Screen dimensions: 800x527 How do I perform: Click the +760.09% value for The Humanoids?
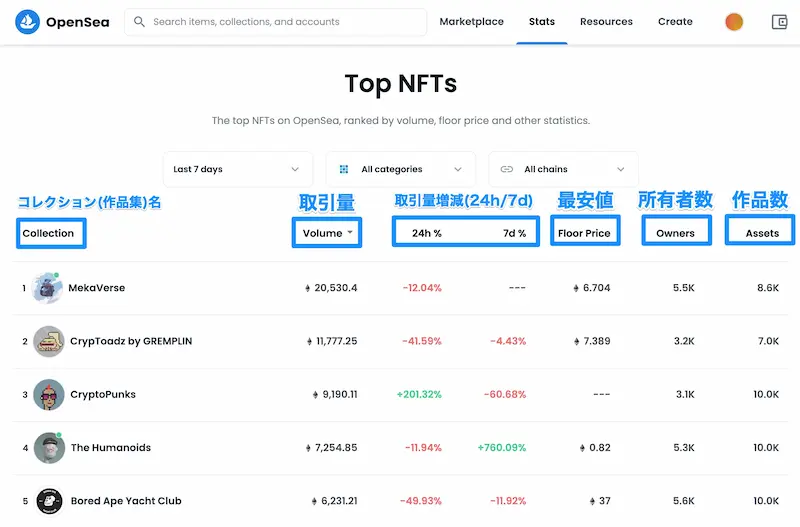tap(502, 447)
